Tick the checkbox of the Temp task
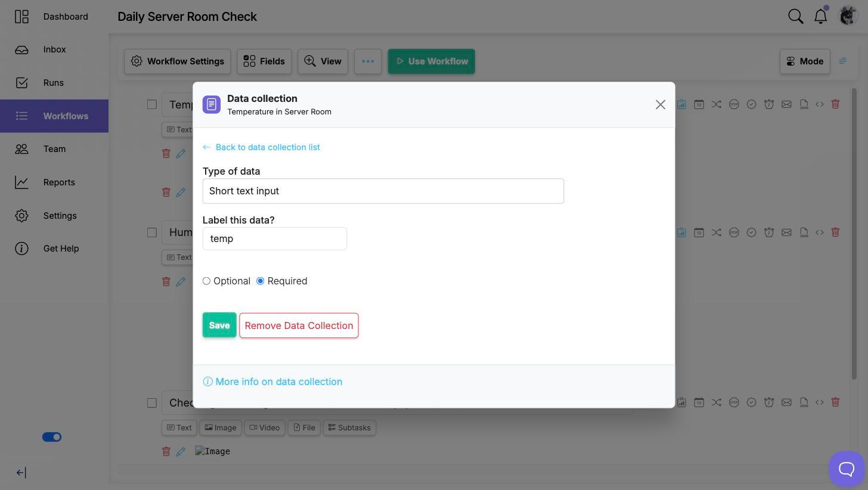This screenshot has height=490, width=868. [x=152, y=104]
